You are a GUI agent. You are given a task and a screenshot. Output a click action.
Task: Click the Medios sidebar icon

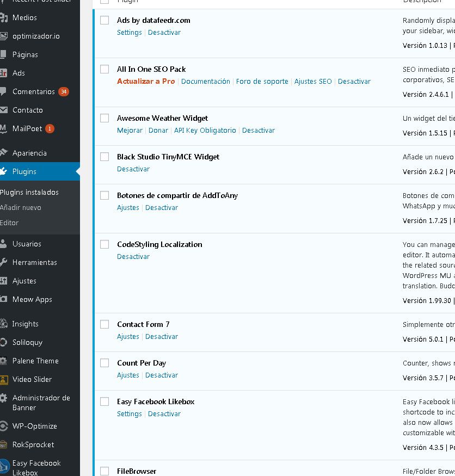click(x=4, y=17)
